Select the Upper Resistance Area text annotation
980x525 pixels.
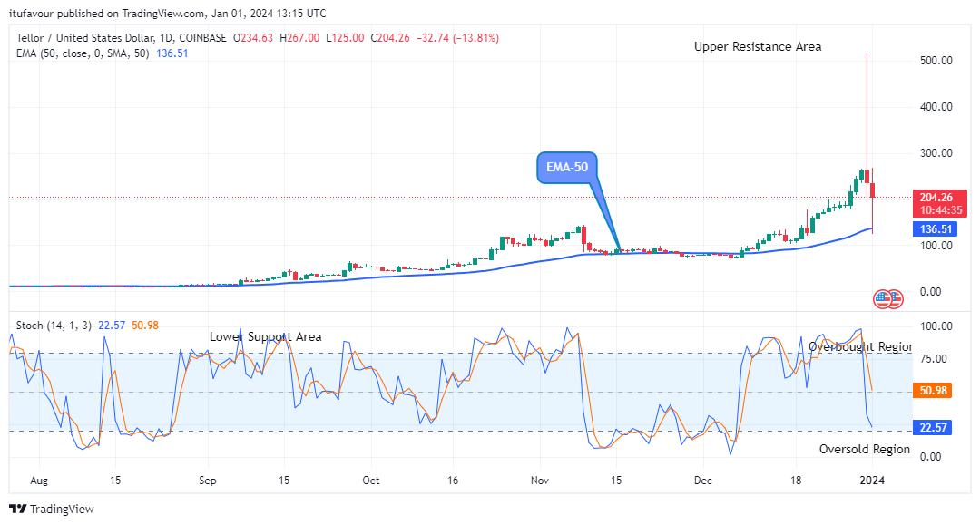pyautogui.click(x=758, y=46)
